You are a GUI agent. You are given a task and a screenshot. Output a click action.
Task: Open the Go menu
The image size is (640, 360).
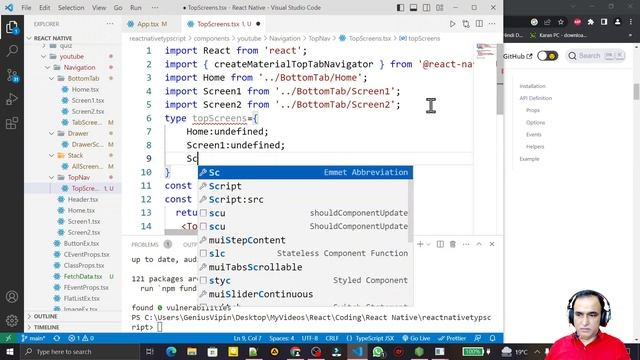point(118,8)
